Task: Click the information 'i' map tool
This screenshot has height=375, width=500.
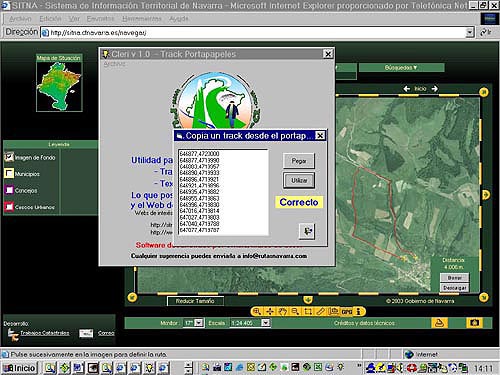Action: pyautogui.click(x=359, y=312)
